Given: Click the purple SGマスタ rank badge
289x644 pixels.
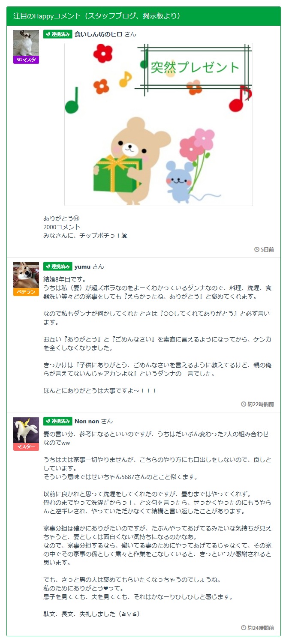Looking at the screenshot, I should [26, 60].
